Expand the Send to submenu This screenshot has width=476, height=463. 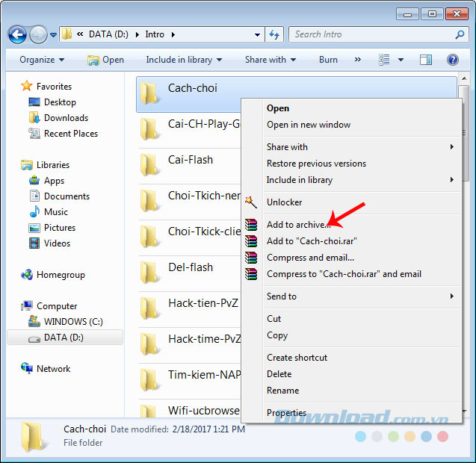pyautogui.click(x=362, y=296)
